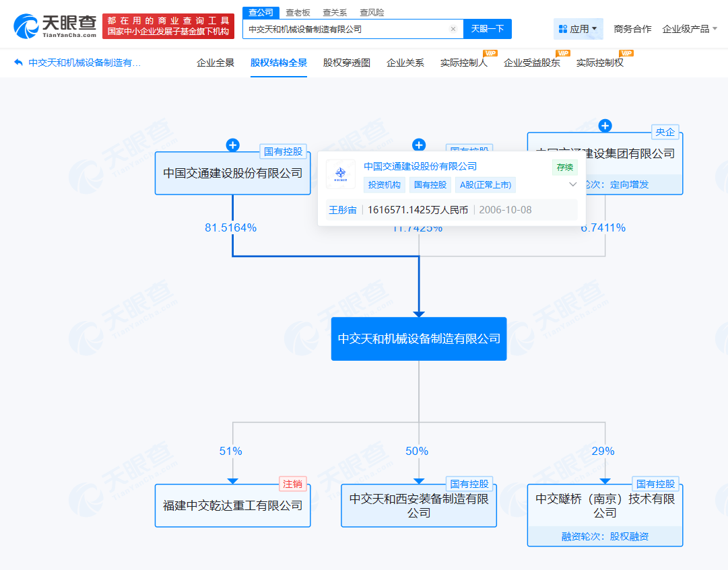The height and width of the screenshot is (570, 728).
Task: Open the 应用 dropdown menu
Action: point(578,29)
